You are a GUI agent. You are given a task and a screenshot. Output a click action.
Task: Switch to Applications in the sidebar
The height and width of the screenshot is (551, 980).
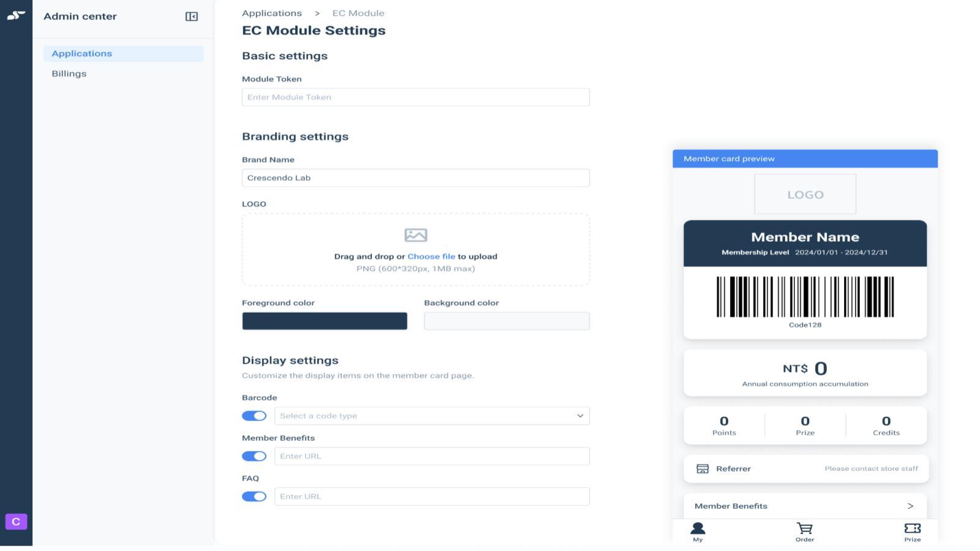pos(81,53)
